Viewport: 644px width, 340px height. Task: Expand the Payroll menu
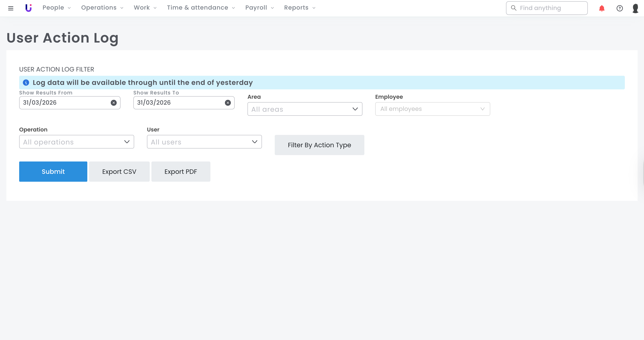click(x=259, y=8)
